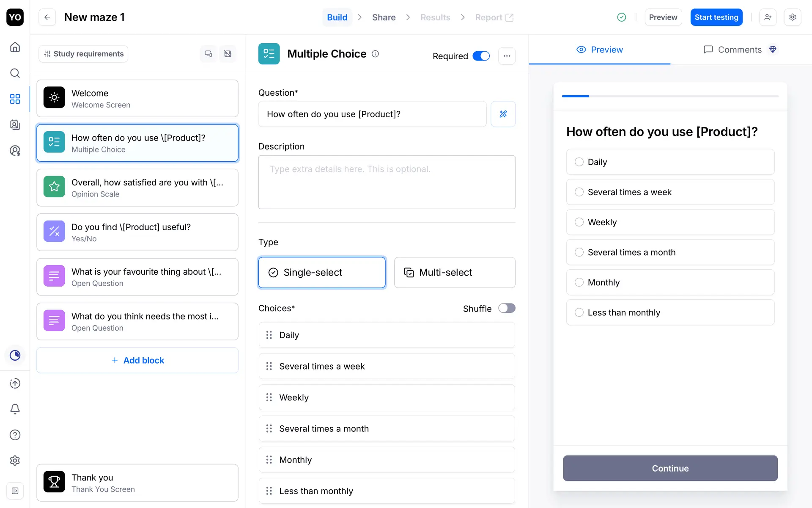Open the invite collaborator icon in header

768,17
